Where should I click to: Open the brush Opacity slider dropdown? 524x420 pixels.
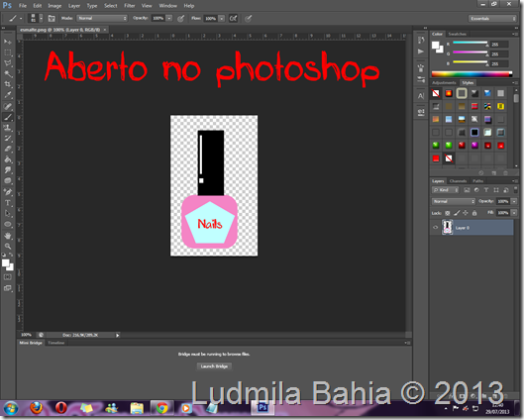(x=169, y=19)
